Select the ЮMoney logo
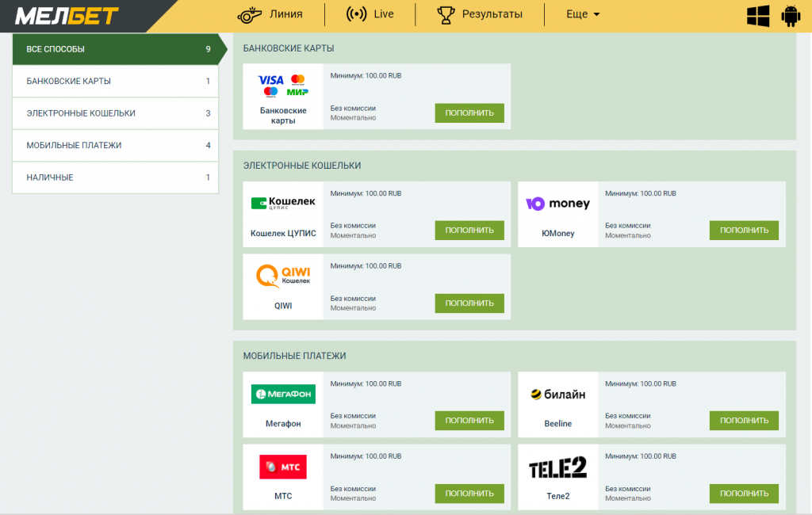Image resolution: width=812 pixels, height=515 pixels. coord(557,204)
